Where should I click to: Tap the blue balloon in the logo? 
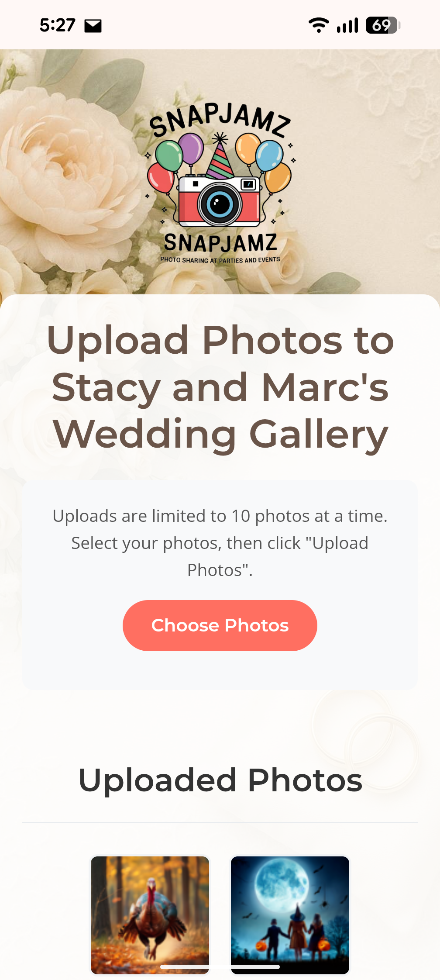click(x=269, y=155)
